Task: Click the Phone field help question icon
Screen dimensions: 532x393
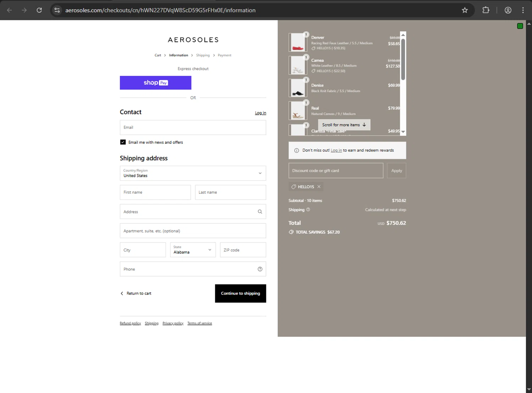Action: point(260,269)
